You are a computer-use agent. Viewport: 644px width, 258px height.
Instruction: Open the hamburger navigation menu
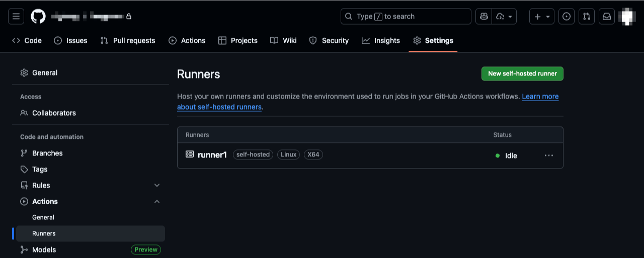(16, 17)
